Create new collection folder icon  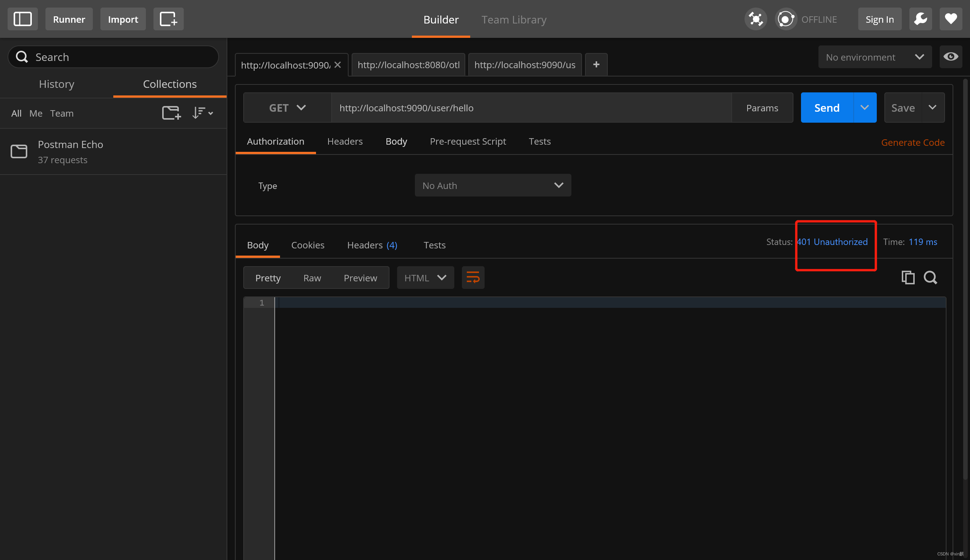171,113
